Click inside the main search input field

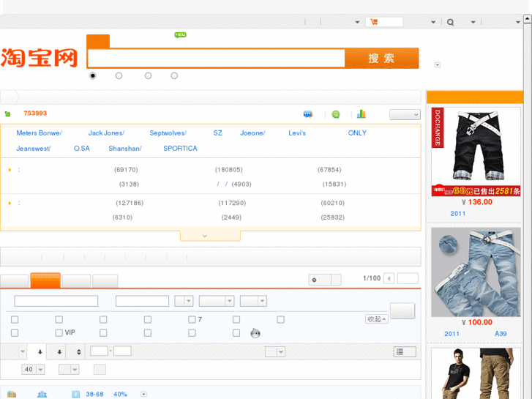pos(216,59)
